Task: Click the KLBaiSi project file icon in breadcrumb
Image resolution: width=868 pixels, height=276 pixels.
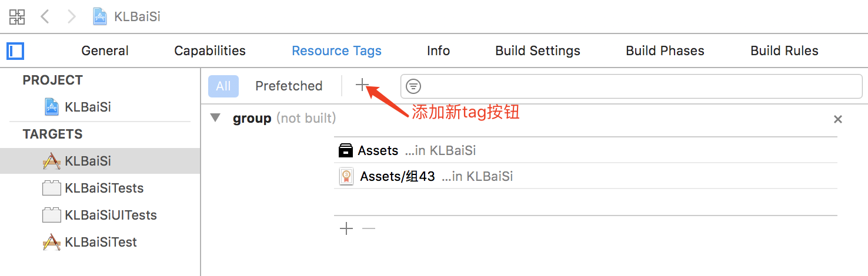Action: [x=100, y=16]
